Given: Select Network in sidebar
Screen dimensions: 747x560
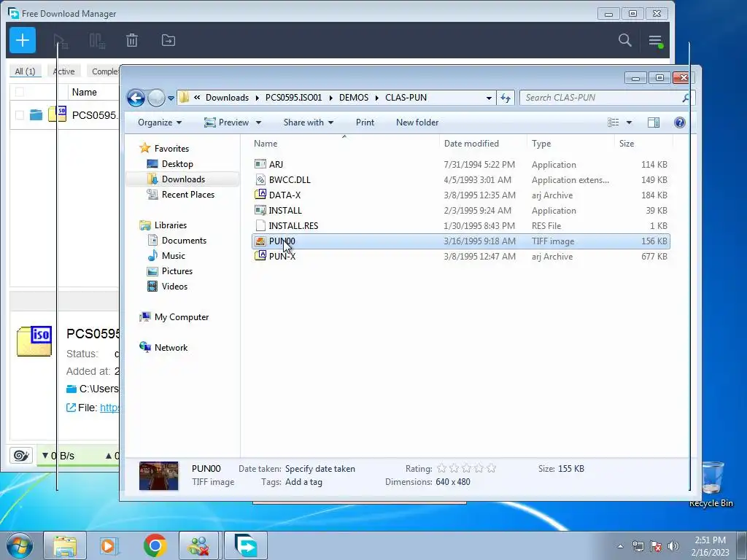Looking at the screenshot, I should tap(171, 347).
